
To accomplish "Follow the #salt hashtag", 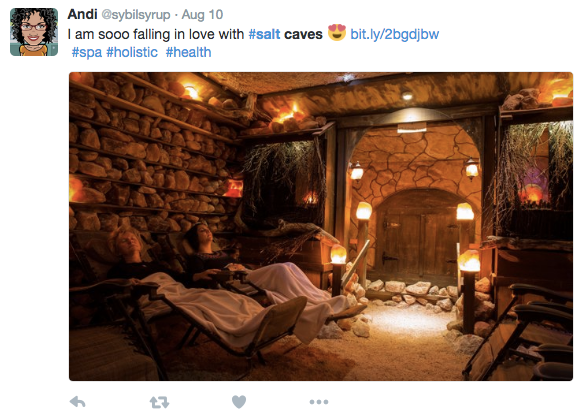I will pyautogui.click(x=264, y=34).
